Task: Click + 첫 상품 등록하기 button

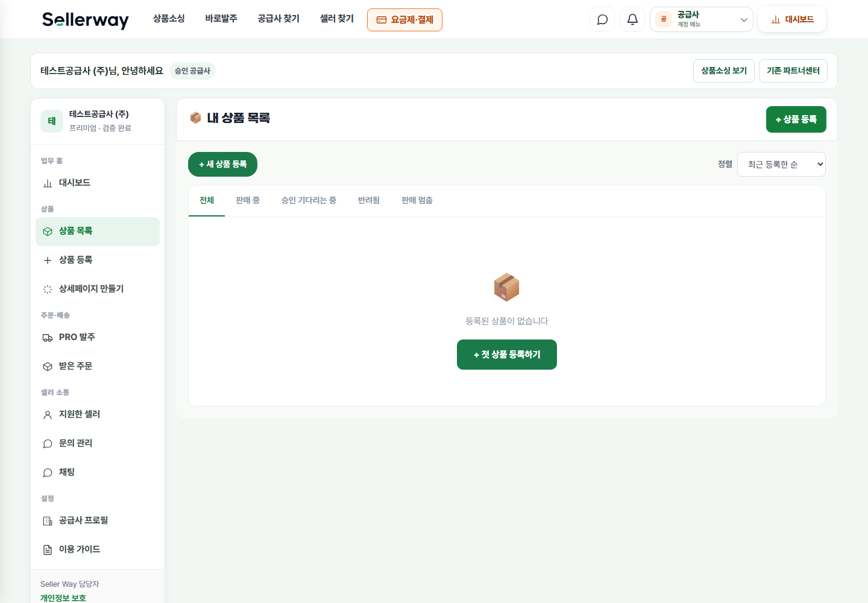Action: [x=507, y=355]
